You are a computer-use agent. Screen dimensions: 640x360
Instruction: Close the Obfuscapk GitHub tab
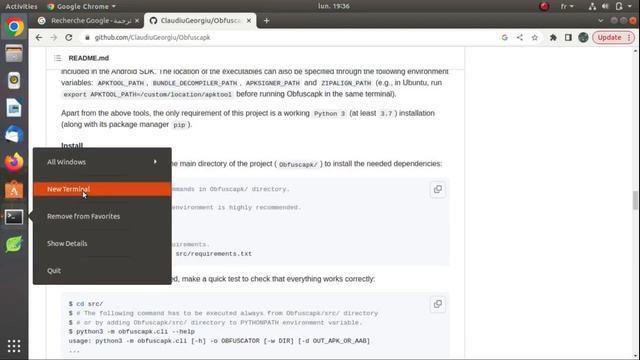(x=249, y=21)
